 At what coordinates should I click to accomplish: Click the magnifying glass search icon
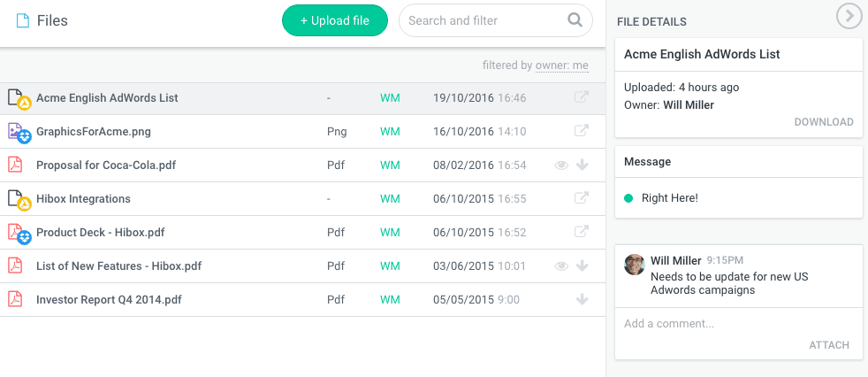(575, 20)
